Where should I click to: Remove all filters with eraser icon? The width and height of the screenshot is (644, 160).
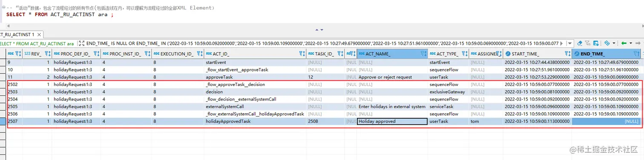tap(580, 43)
